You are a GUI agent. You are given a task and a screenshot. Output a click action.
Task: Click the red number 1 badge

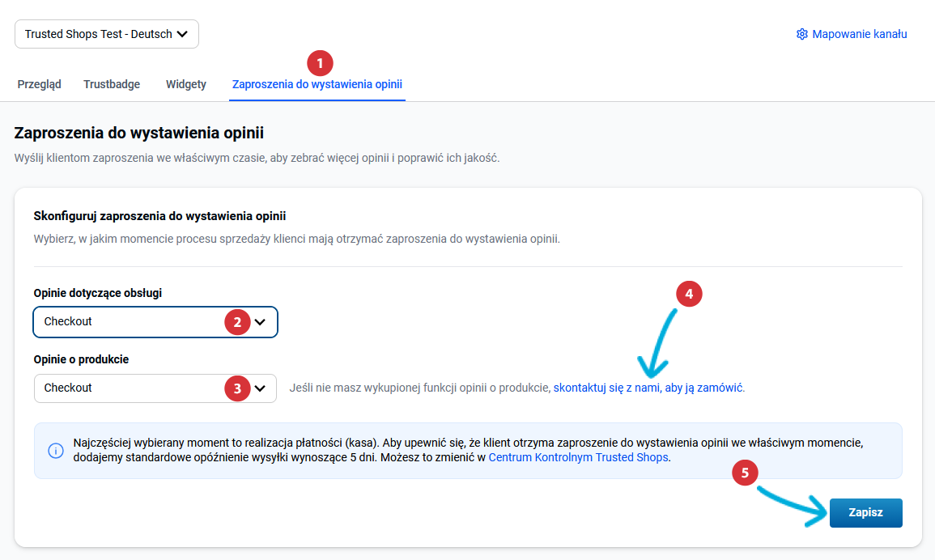point(320,63)
